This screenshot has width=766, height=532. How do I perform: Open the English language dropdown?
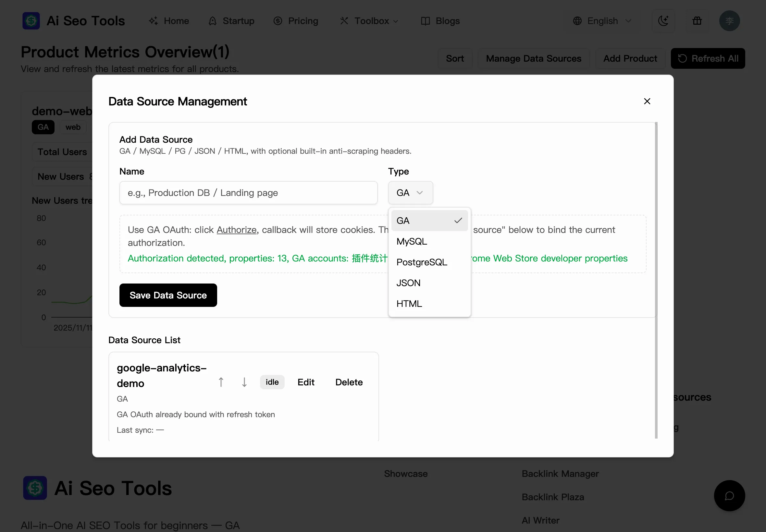click(602, 21)
